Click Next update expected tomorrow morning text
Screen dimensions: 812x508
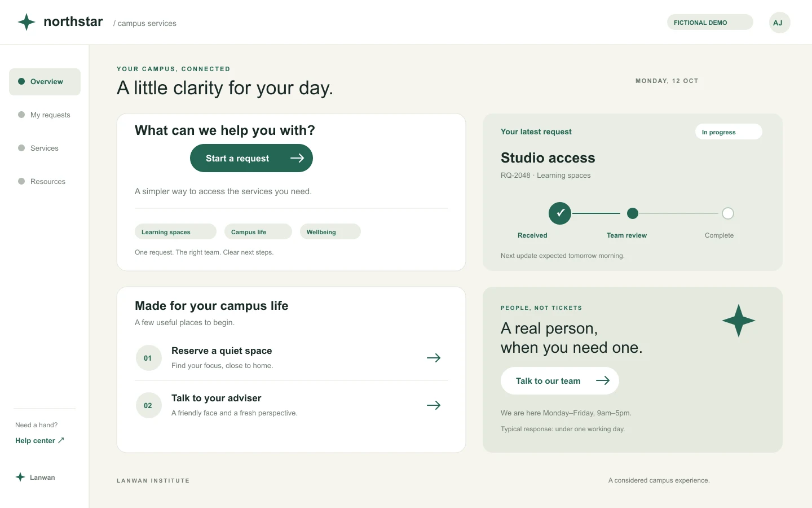point(563,256)
